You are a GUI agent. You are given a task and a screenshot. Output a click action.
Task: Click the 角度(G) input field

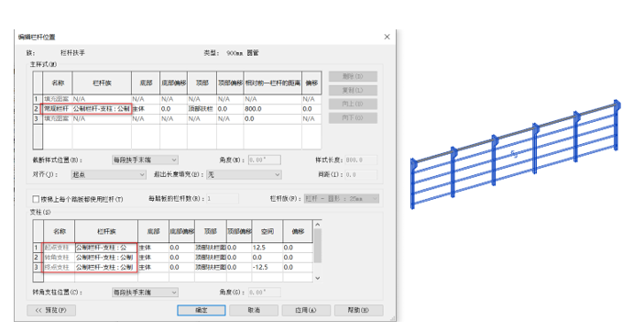[x=265, y=292]
